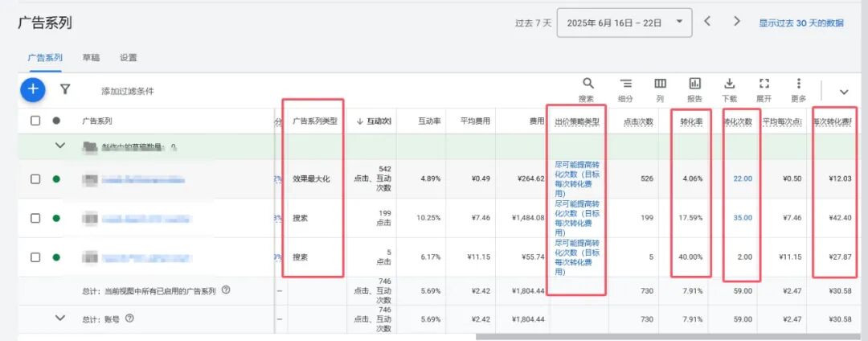Check the ¥1,484.08 campaign row checkbox
Screen dimensions: 868x341
[x=35, y=218]
